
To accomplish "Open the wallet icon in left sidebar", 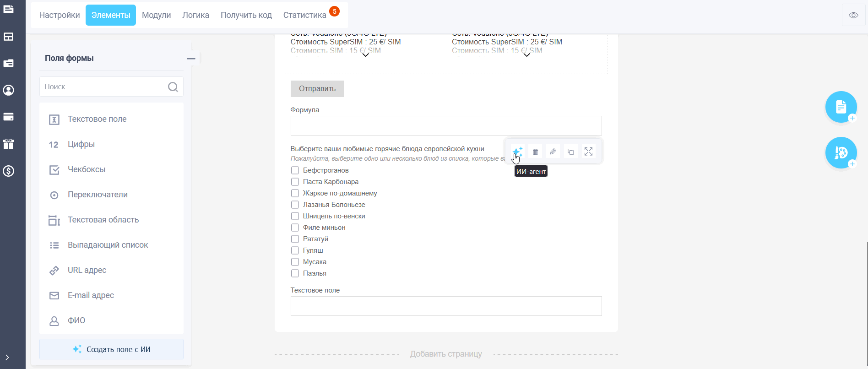I will point(8,63).
